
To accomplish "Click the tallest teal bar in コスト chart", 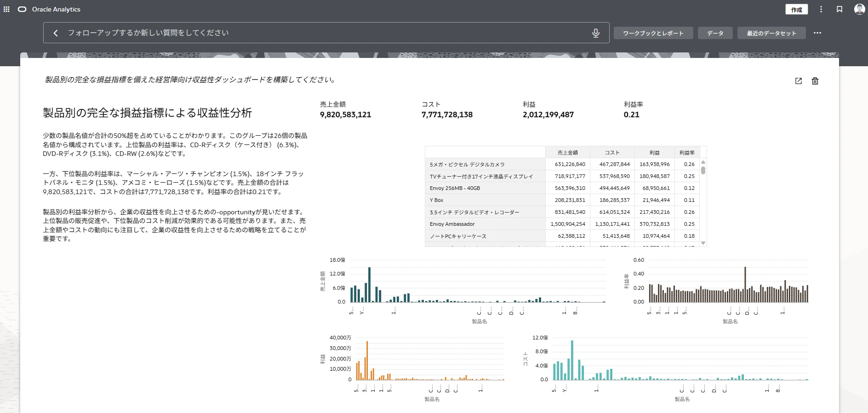I will point(572,360).
